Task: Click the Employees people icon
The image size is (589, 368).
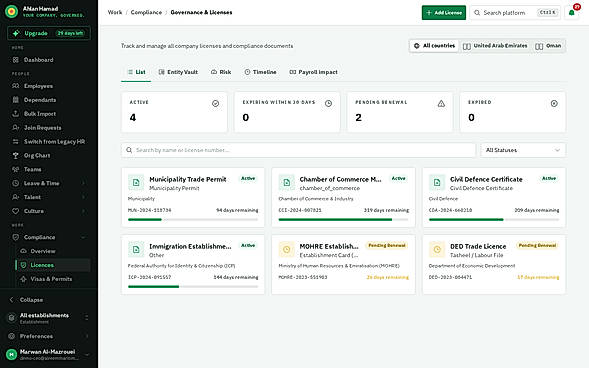Action: point(15,86)
